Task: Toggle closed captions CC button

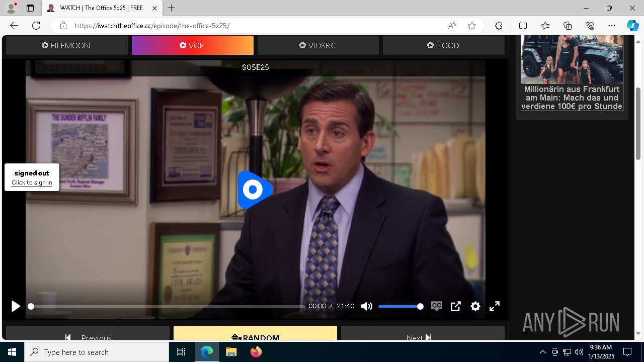Action: [436, 306]
